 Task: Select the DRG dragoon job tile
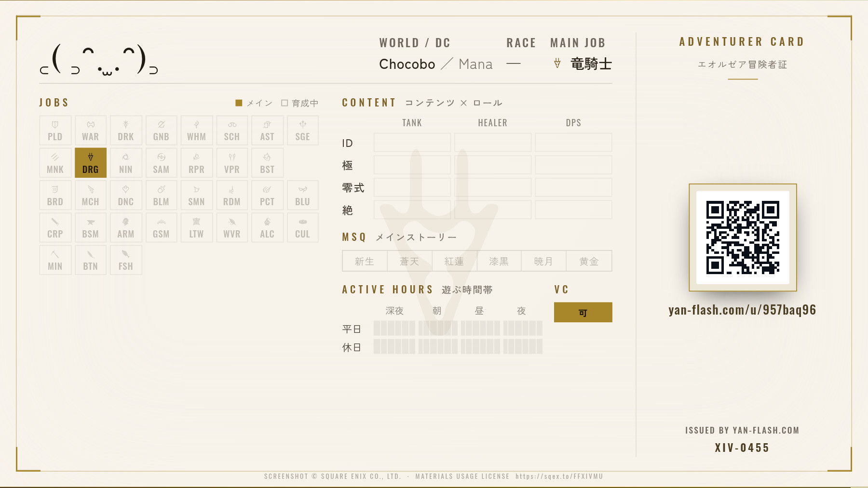[91, 163]
